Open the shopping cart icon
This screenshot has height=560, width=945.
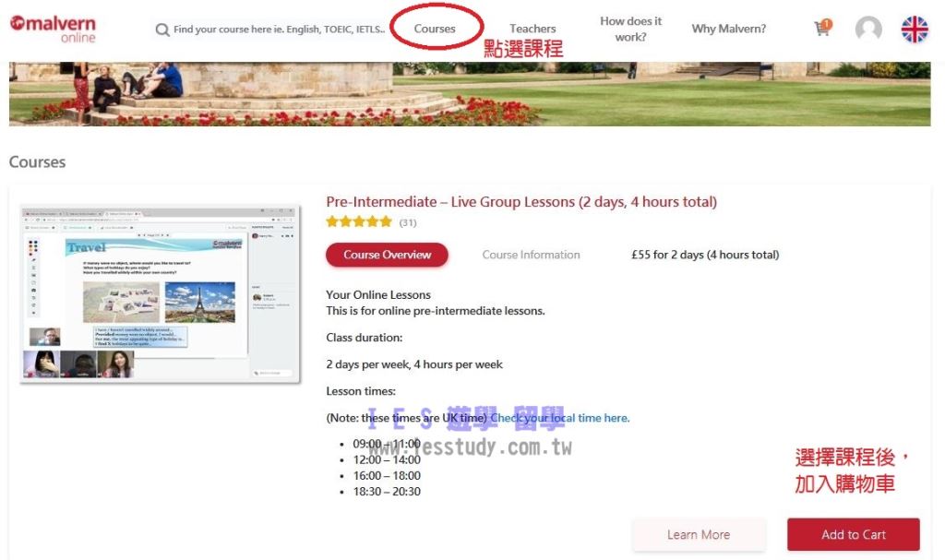[x=820, y=29]
